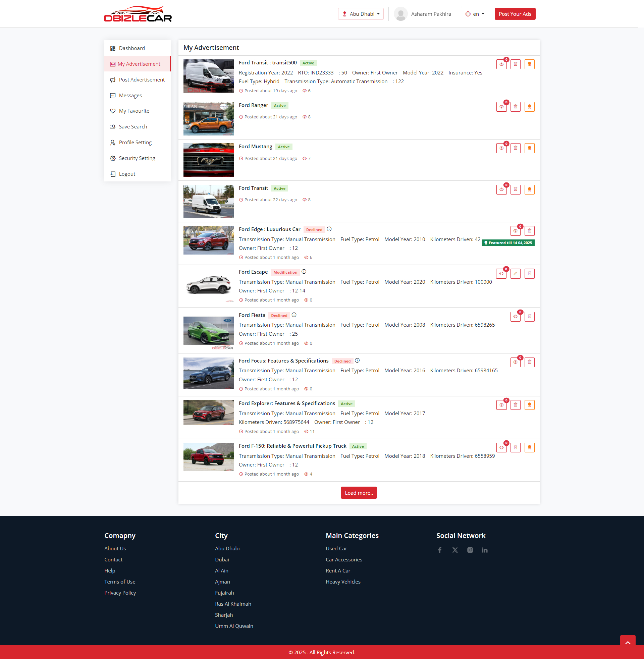This screenshot has width=644, height=659.
Task: Select My Advertisement sidebar item
Action: click(x=137, y=64)
